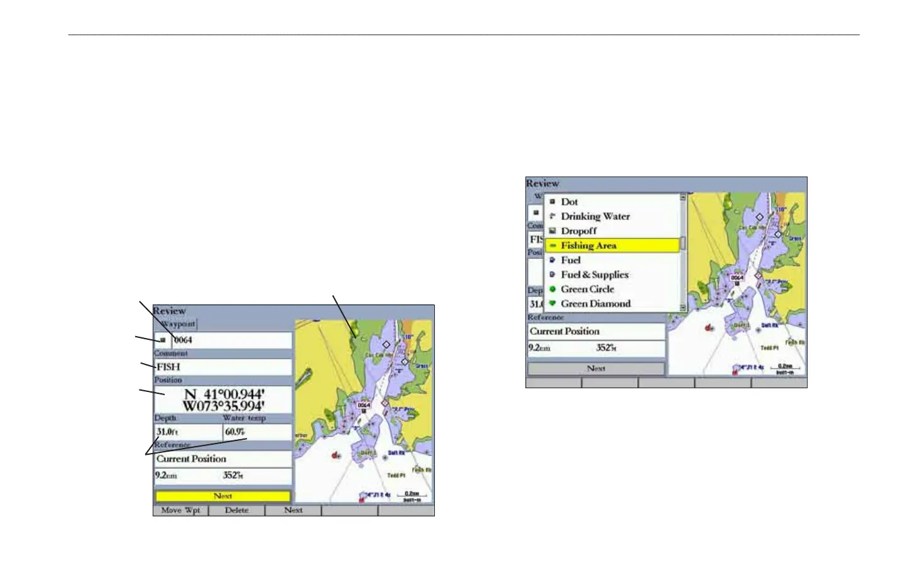Viewport: 905px width, 588px height.
Task: Click the yellow highlighted Next button
Action: [x=223, y=496]
